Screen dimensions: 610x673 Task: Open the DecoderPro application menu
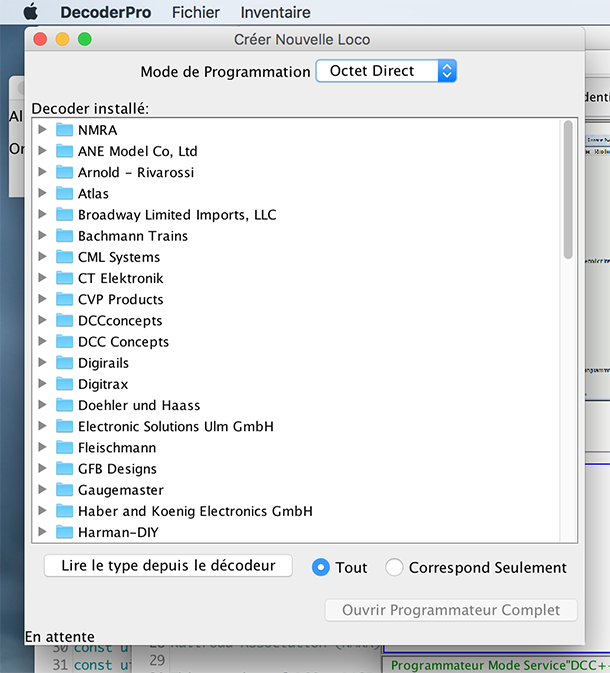[x=106, y=12]
